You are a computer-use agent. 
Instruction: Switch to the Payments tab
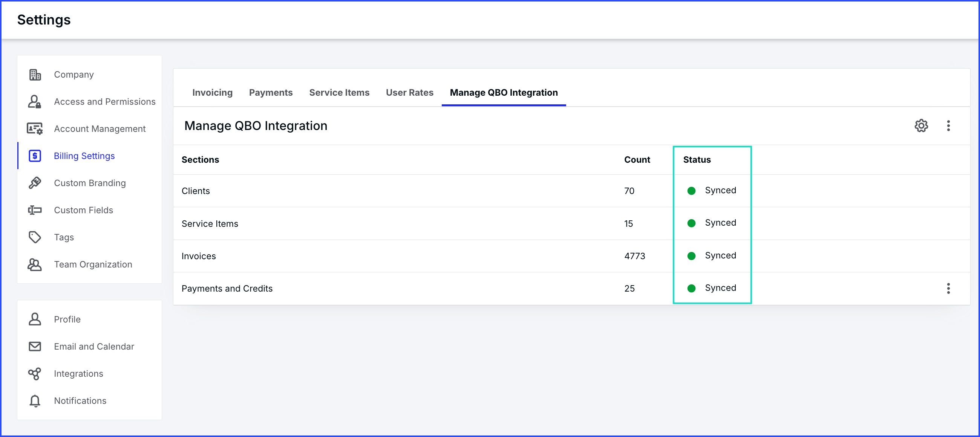271,92
